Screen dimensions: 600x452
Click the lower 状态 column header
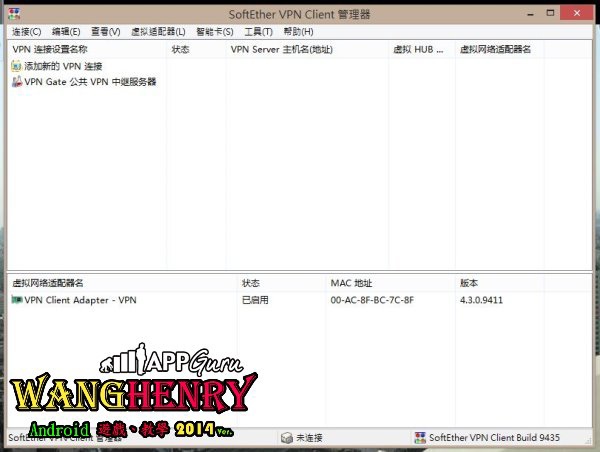[281, 283]
